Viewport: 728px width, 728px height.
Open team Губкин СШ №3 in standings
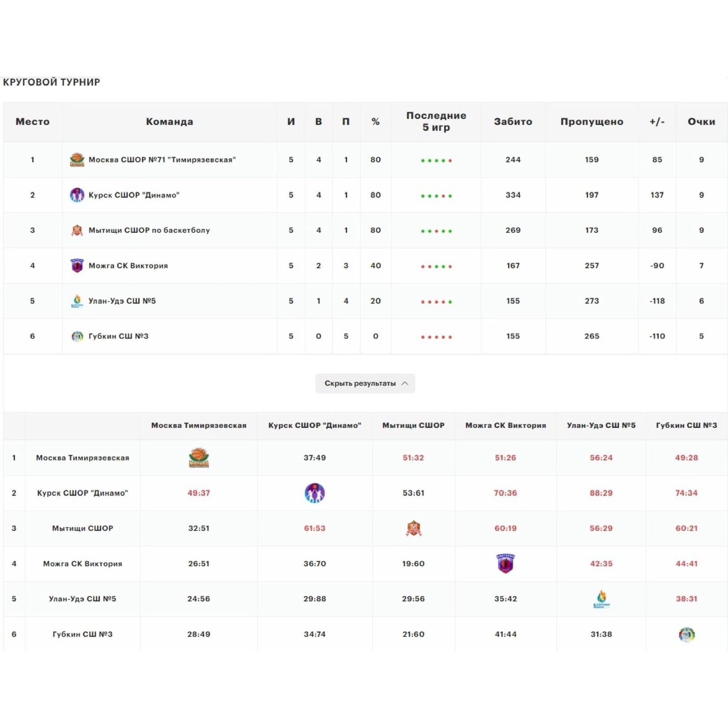[118, 336]
